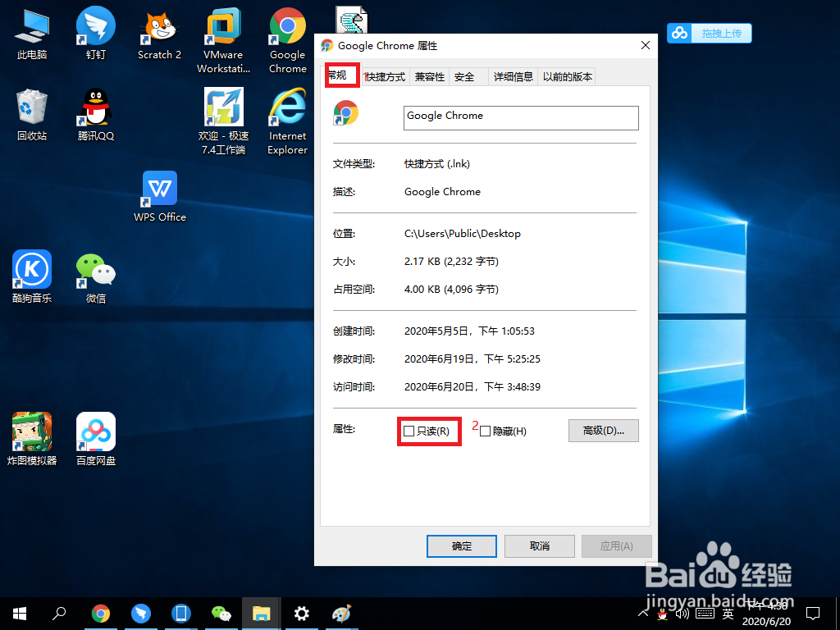This screenshot has width=840, height=630.
Task: Open WeChat from the taskbar
Action: coord(221,614)
